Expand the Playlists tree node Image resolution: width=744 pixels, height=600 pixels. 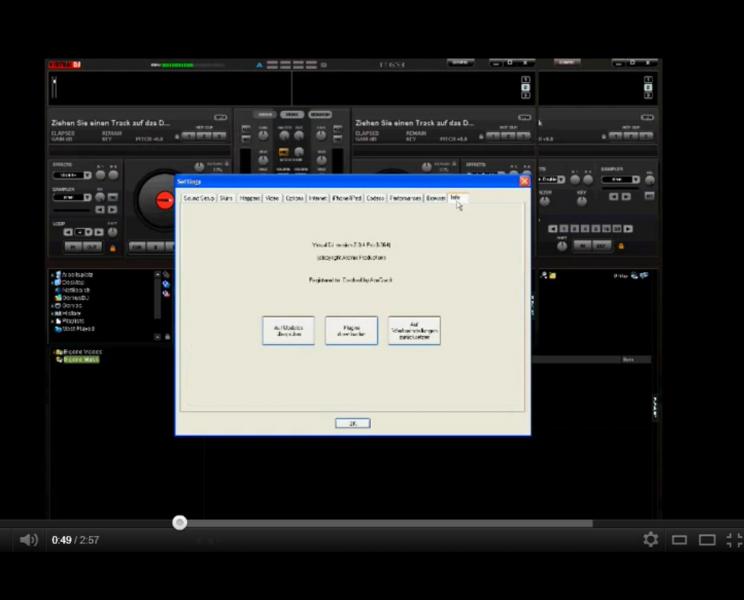click(x=53, y=321)
